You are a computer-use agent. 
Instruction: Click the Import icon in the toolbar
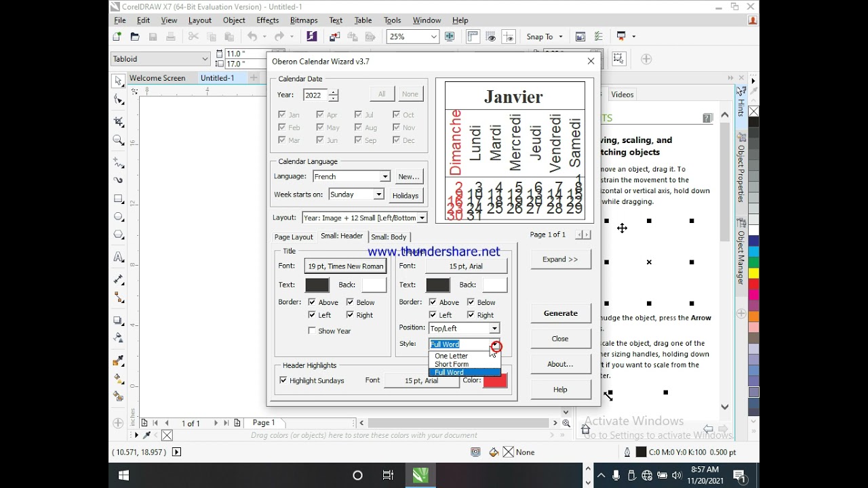(335, 37)
